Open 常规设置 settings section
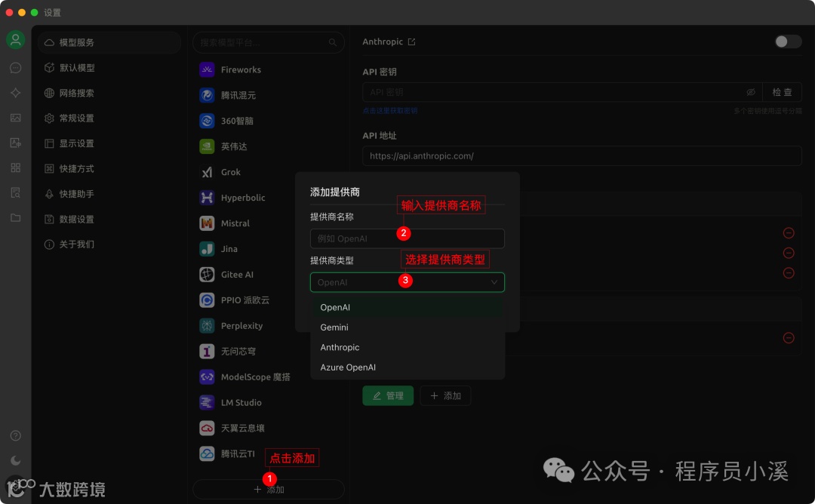 click(109, 118)
